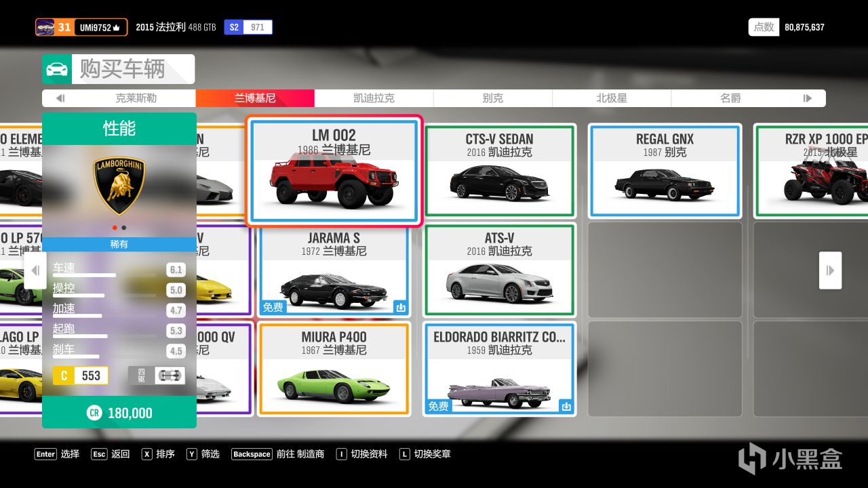Click the player avatar badge icon

point(45,27)
